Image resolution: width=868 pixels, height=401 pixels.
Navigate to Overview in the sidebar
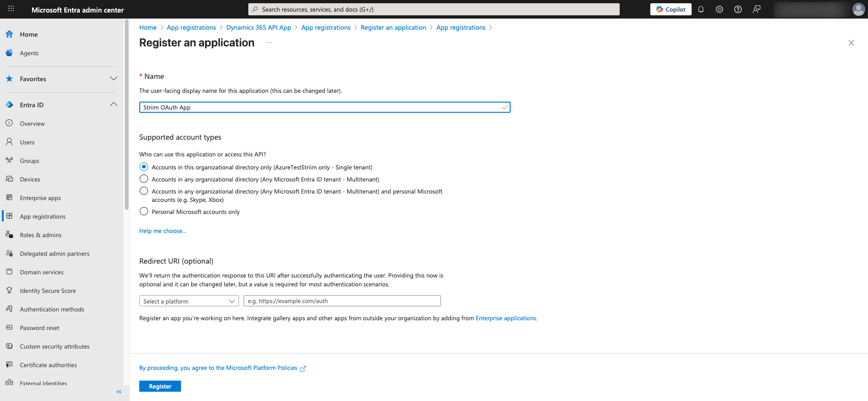(x=32, y=123)
